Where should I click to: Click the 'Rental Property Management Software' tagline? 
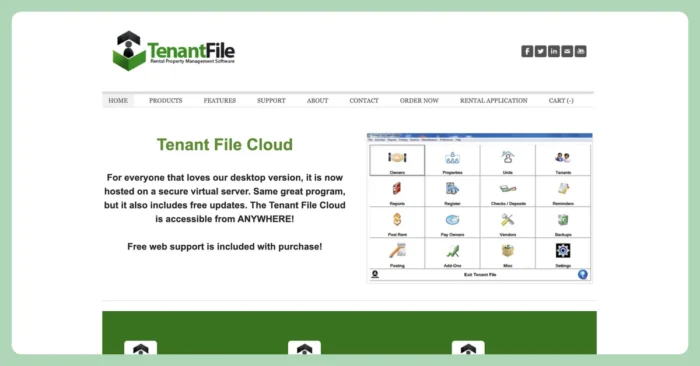click(x=192, y=61)
